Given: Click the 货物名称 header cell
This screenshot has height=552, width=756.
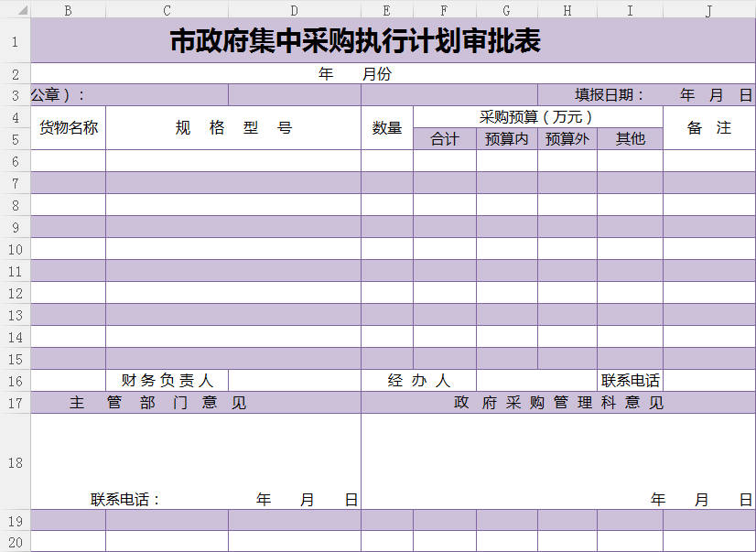Looking at the screenshot, I should click(69, 128).
